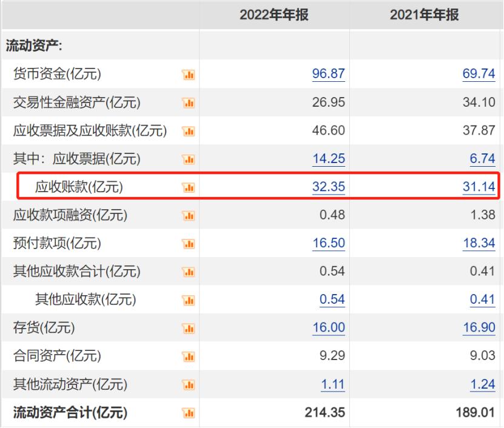Select the 2021年年报 column header

click(425, 15)
